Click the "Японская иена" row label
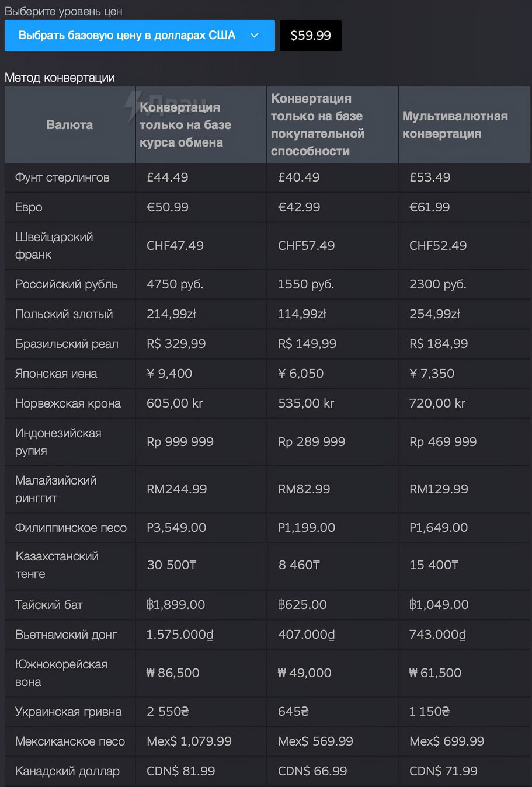The image size is (532, 787). (x=56, y=374)
